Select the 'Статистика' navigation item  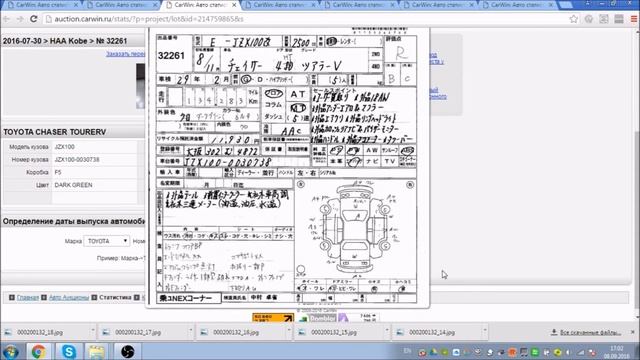(x=115, y=298)
